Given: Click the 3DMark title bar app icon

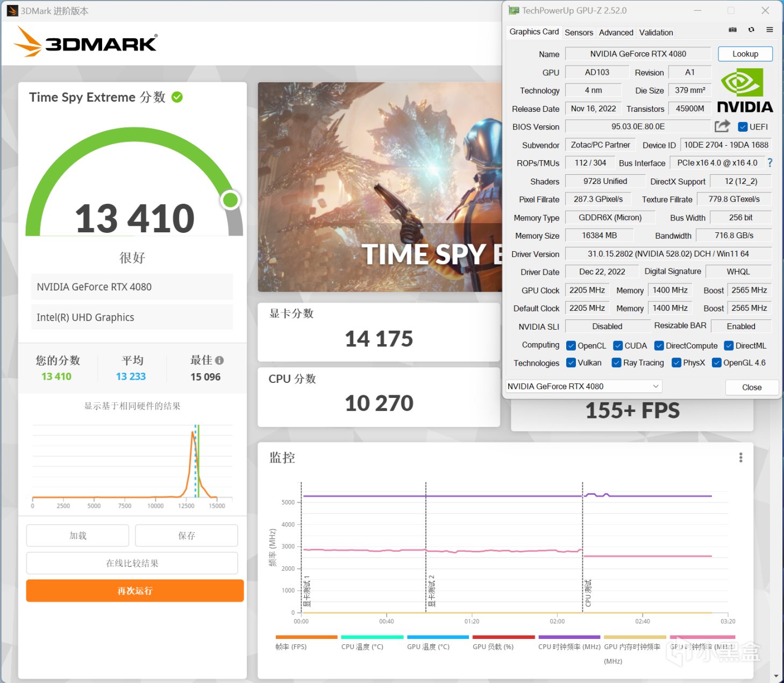Looking at the screenshot, I should point(12,11).
